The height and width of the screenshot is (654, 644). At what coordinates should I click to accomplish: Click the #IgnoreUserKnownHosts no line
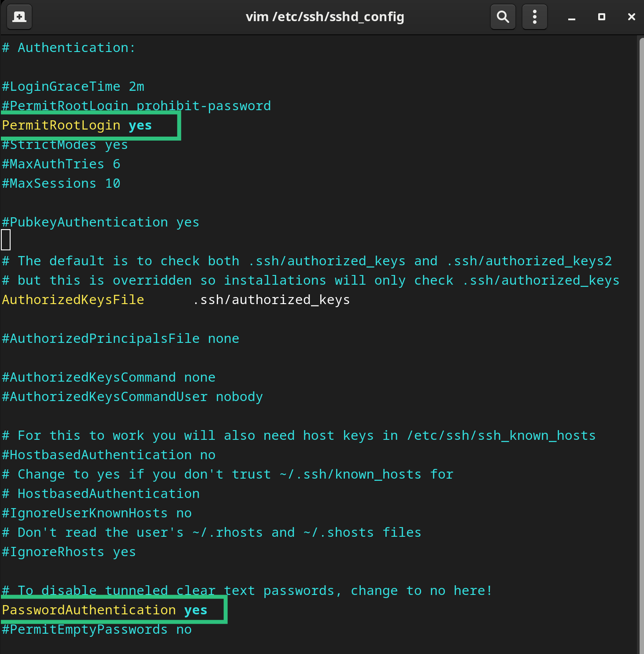(x=96, y=513)
